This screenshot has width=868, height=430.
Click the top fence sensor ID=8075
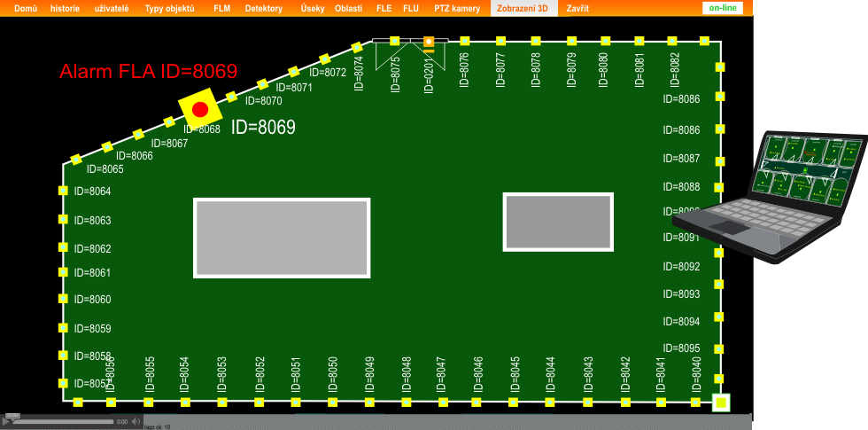pyautogui.click(x=395, y=41)
